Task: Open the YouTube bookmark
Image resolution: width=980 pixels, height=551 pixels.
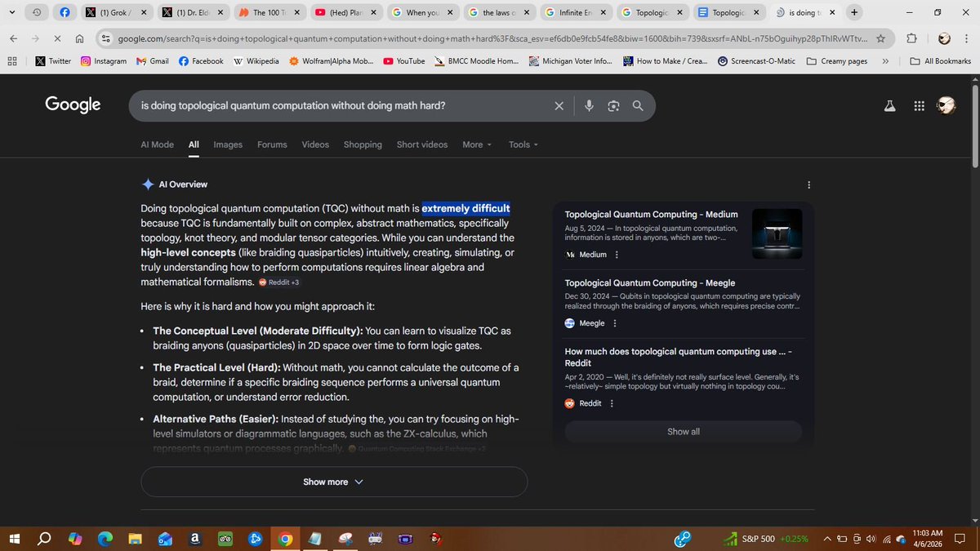Action: coord(403,61)
